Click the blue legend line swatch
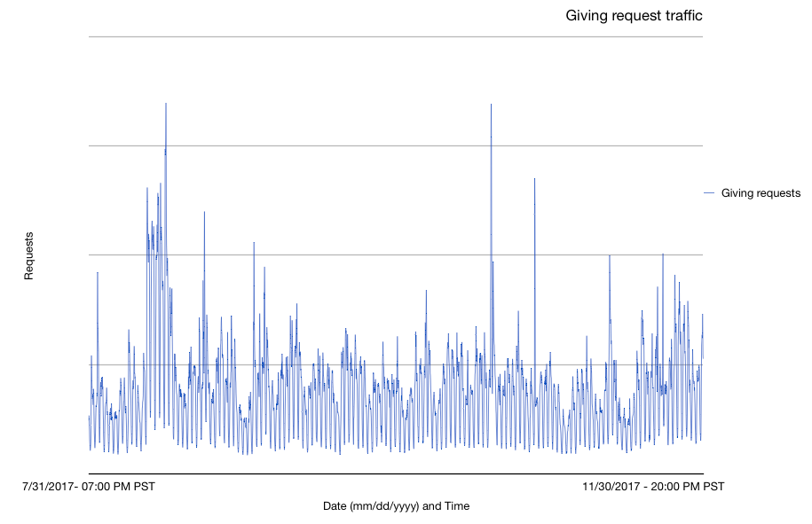The width and height of the screenshot is (812, 524). point(709,193)
